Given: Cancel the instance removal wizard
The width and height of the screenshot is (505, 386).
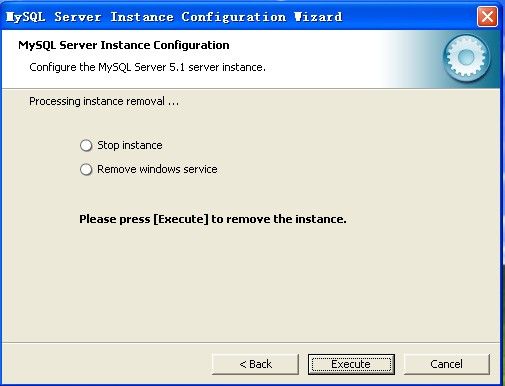Looking at the screenshot, I should 447,364.
